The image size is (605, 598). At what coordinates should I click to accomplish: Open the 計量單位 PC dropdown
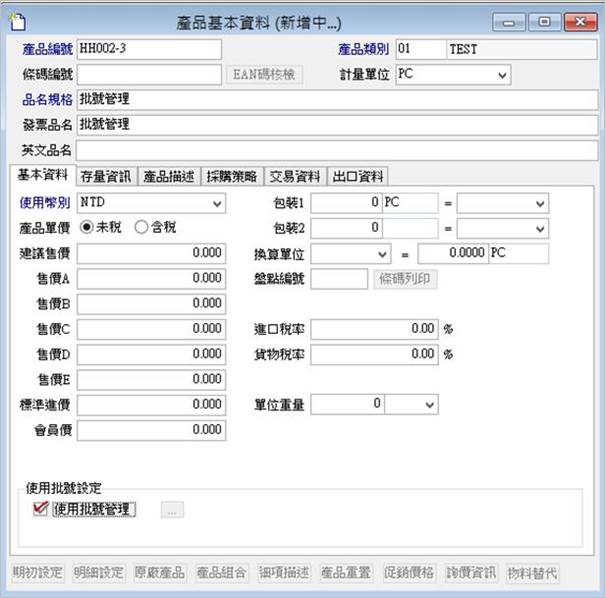(502, 74)
